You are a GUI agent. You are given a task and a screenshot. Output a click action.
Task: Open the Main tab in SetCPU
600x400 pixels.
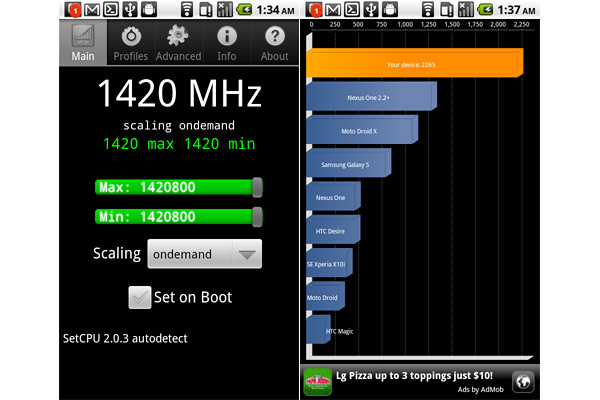[83, 42]
